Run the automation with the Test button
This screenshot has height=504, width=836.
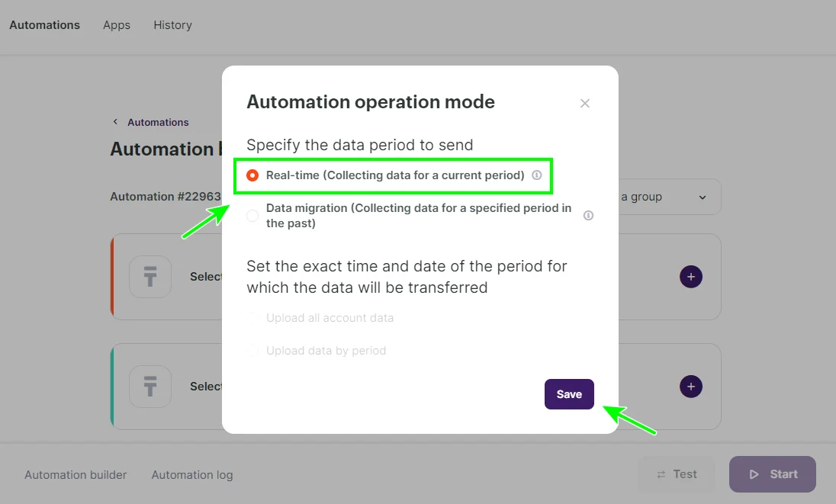click(677, 474)
